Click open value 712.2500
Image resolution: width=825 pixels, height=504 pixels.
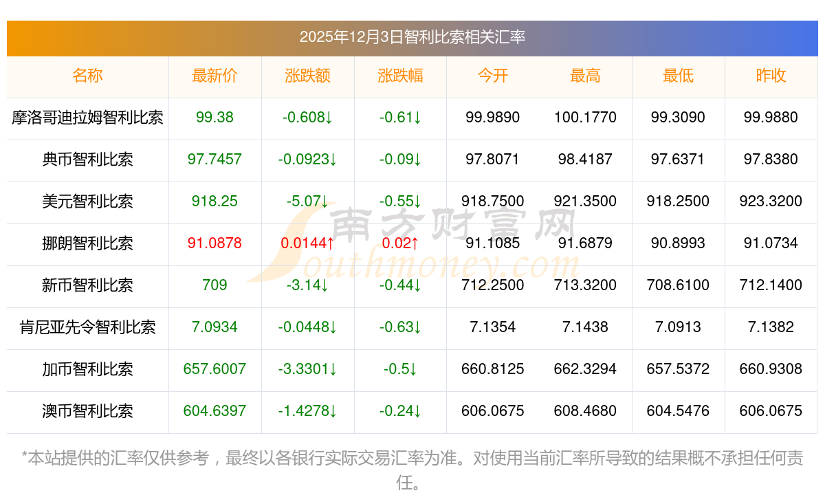click(493, 285)
